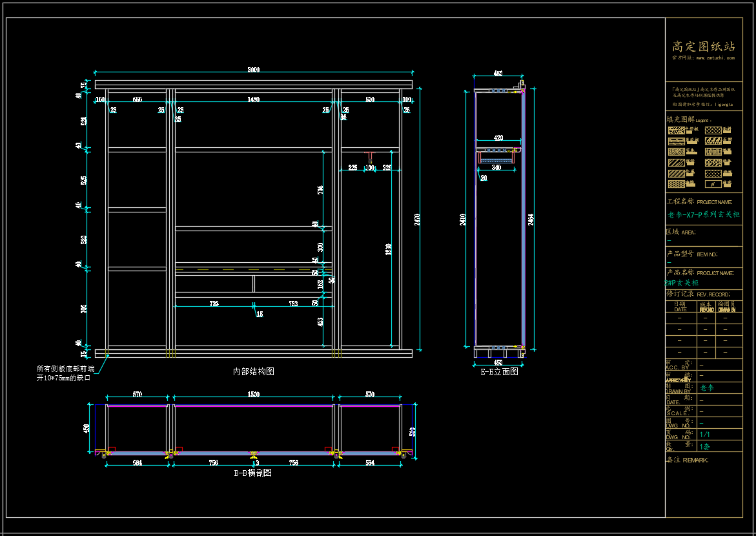Viewport: 756px width, 536px height.
Task: Select the 内部结构图 view label
Action: tap(254, 371)
